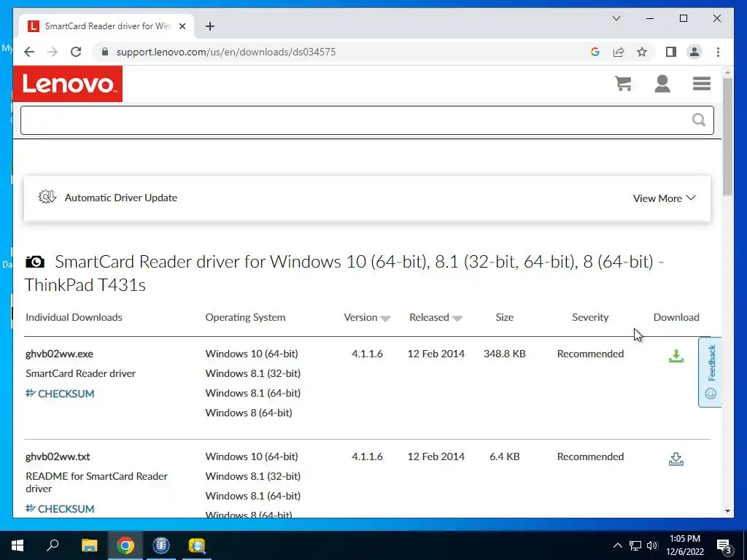Click the scroll down arrow of page scrollbar

pos(727,511)
